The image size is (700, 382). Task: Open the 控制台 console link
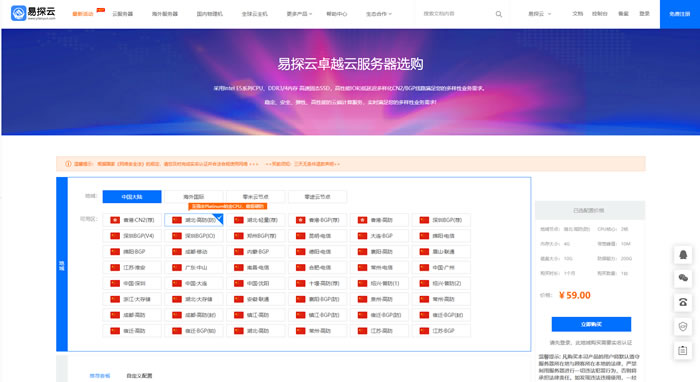click(x=600, y=14)
